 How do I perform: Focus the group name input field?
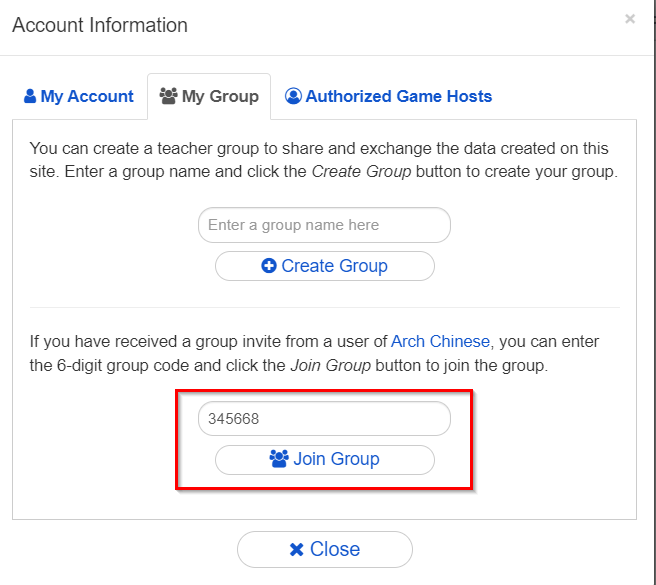(324, 225)
